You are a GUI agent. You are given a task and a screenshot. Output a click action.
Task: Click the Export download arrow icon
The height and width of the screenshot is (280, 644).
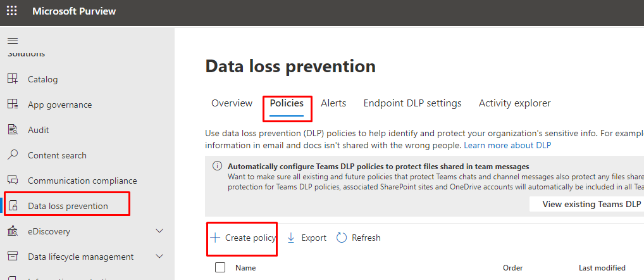pyautogui.click(x=291, y=238)
